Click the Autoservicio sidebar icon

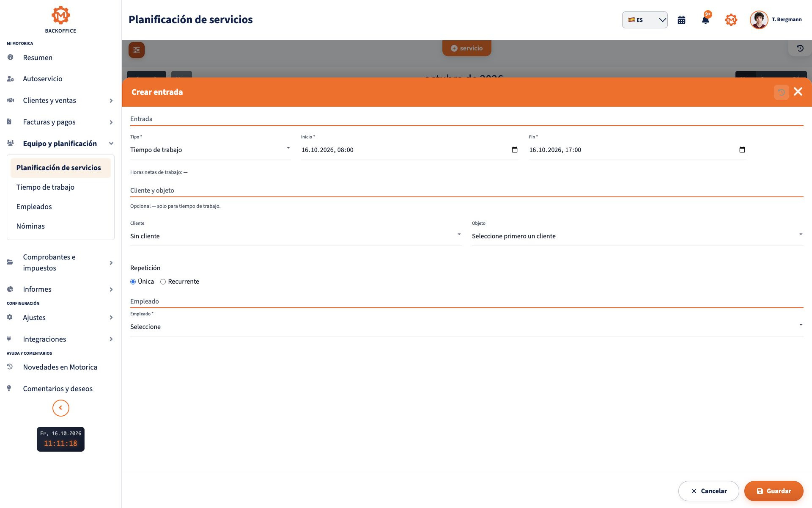click(x=11, y=79)
